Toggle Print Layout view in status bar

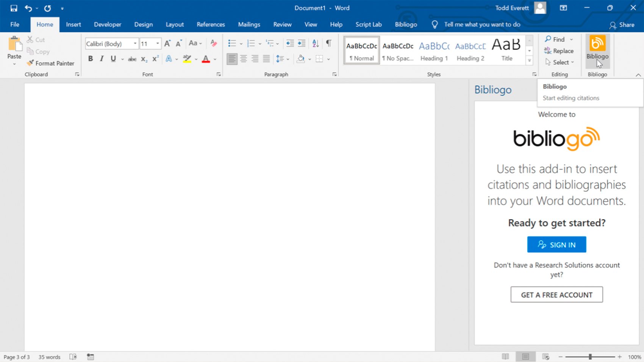click(x=525, y=357)
